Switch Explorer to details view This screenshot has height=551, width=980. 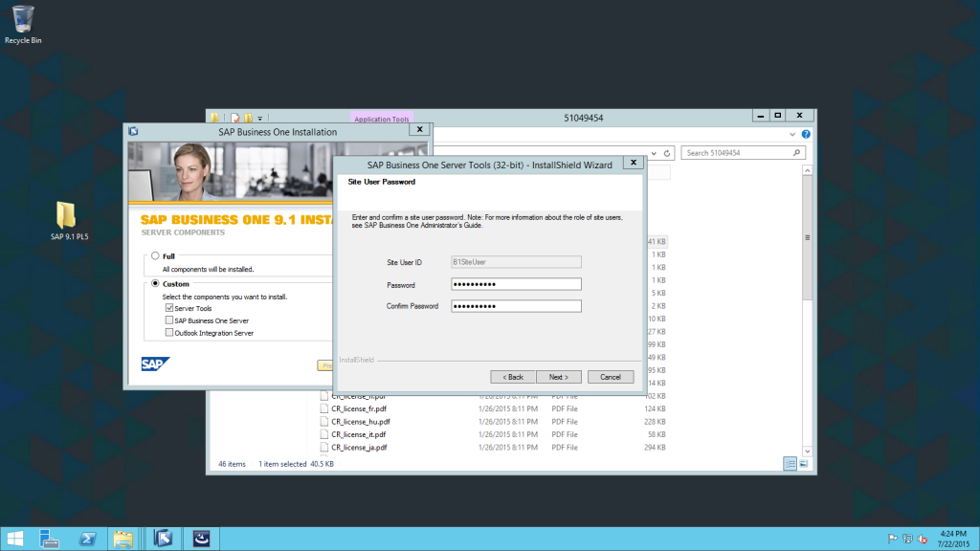pyautogui.click(x=790, y=464)
